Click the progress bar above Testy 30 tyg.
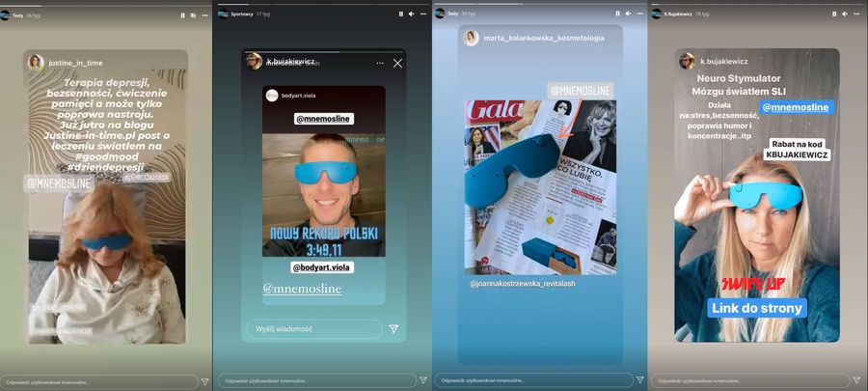The height and width of the screenshot is (391, 868). point(540,4)
